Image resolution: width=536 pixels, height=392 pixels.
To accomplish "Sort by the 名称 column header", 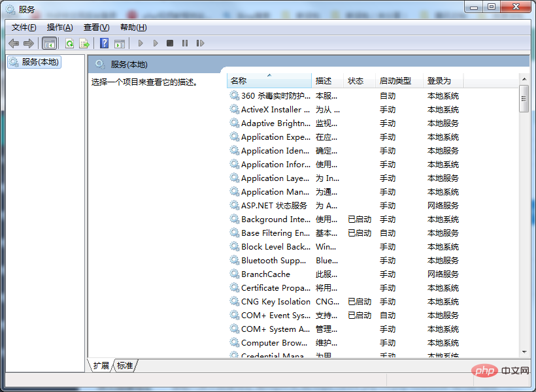I will [x=269, y=81].
